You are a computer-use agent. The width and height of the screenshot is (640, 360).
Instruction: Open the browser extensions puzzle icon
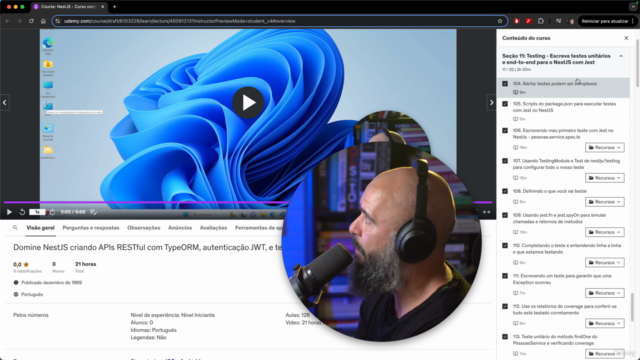click(541, 21)
